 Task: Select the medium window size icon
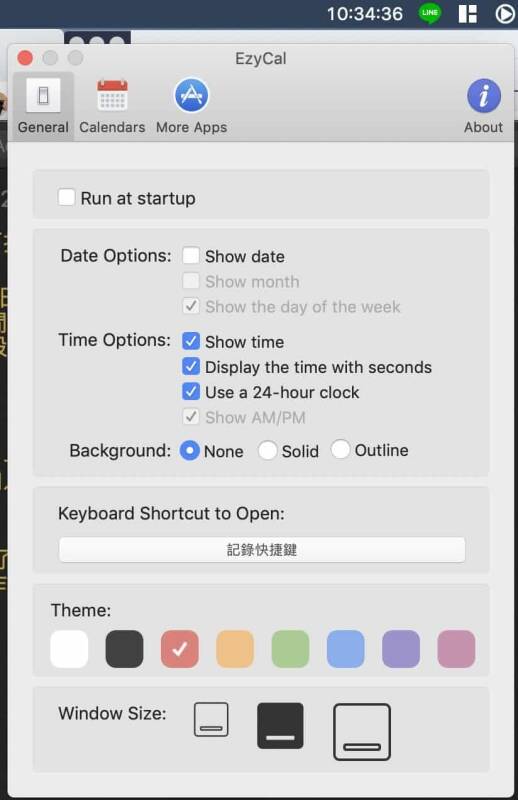[280, 726]
